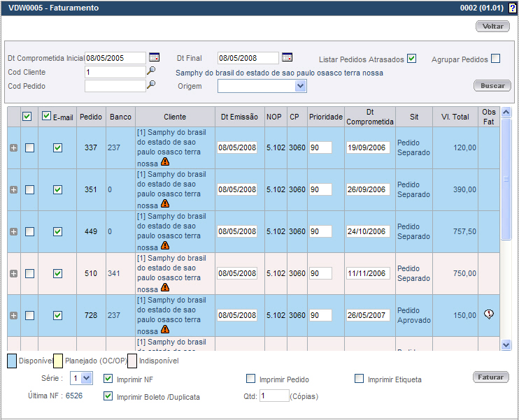Open calendar picker for Dt Final
519x420 pixels.
pos(287,57)
